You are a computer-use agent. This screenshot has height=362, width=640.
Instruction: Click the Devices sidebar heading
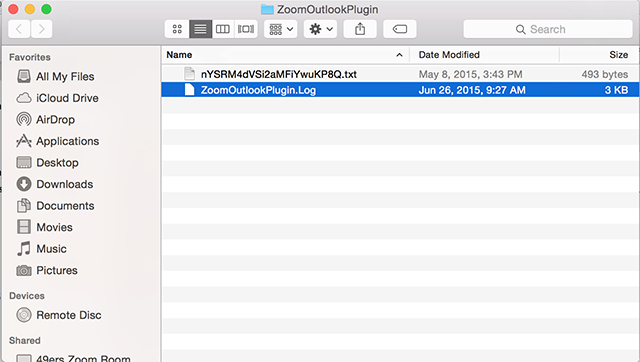tap(27, 295)
